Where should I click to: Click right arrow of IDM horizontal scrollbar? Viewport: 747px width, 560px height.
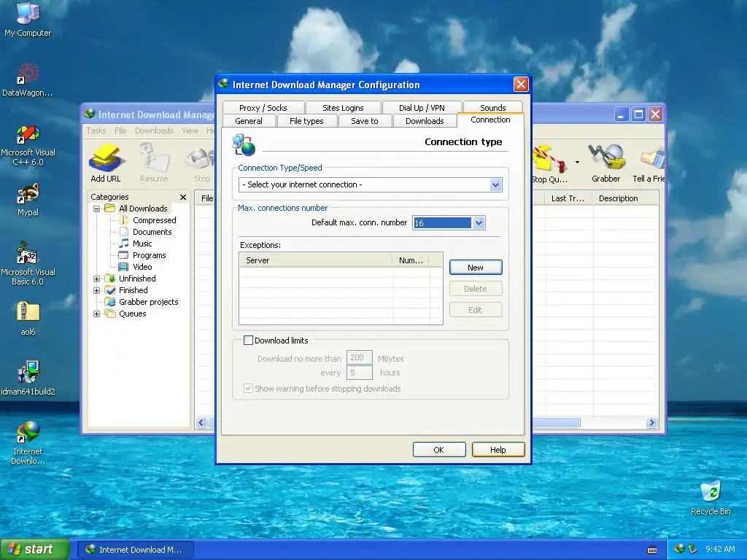click(651, 422)
